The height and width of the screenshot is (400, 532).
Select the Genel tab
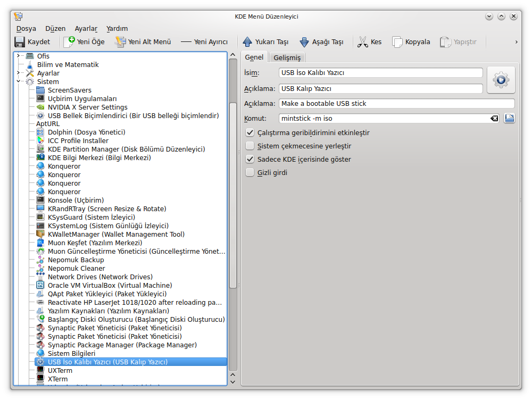pos(254,57)
